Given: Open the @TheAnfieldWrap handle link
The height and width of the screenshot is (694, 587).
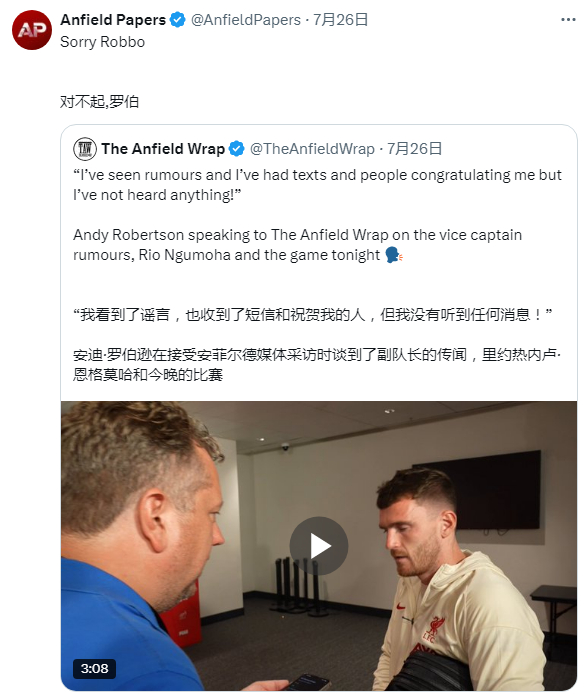Looking at the screenshot, I should click(312, 149).
